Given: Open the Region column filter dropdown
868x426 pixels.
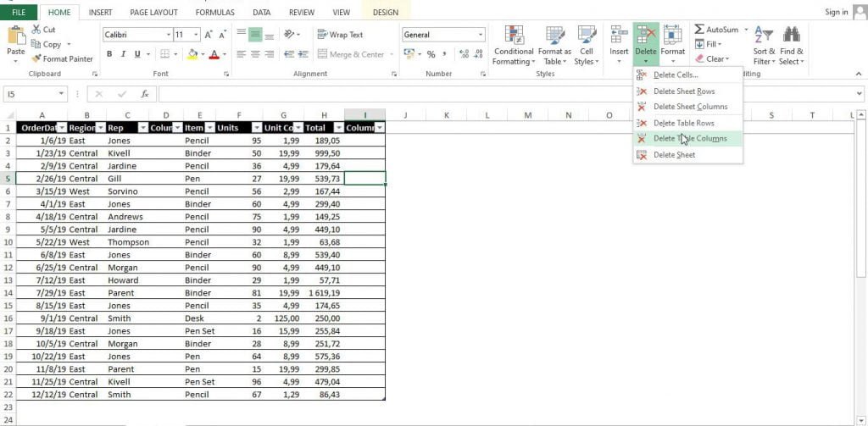Looking at the screenshot, I should point(101,128).
